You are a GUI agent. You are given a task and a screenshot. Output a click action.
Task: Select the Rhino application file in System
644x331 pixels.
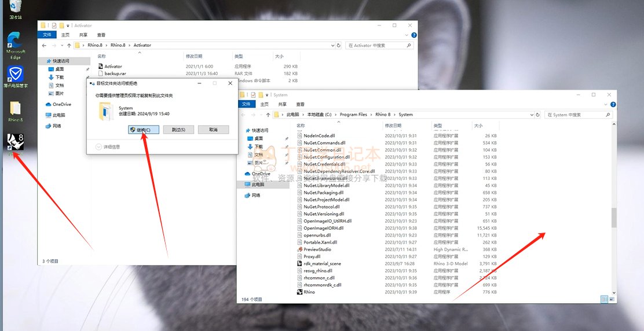click(309, 292)
